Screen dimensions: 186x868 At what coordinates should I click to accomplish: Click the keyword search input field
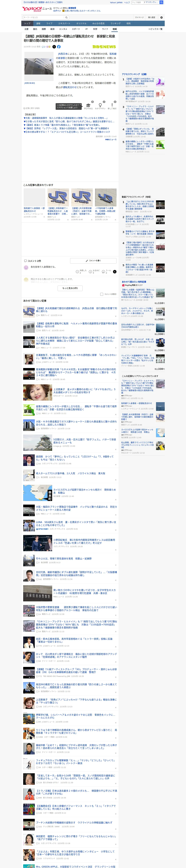point(44,17)
